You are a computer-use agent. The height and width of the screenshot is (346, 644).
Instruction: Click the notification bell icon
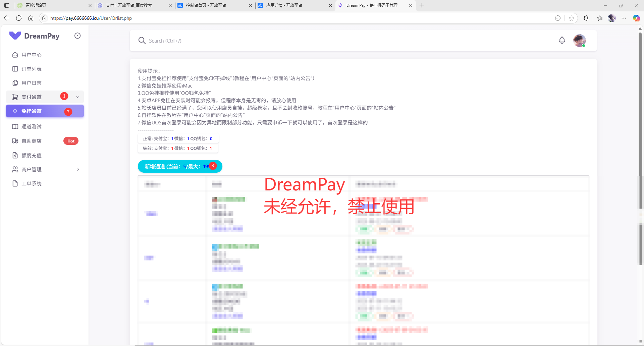(562, 41)
